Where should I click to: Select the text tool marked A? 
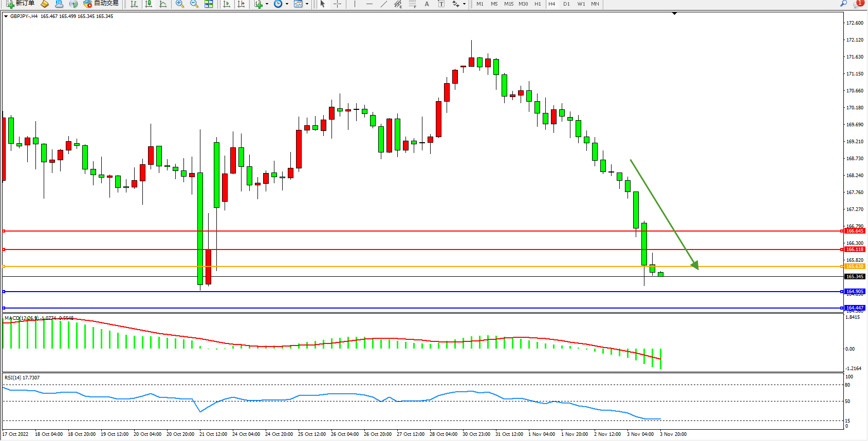pos(427,4)
